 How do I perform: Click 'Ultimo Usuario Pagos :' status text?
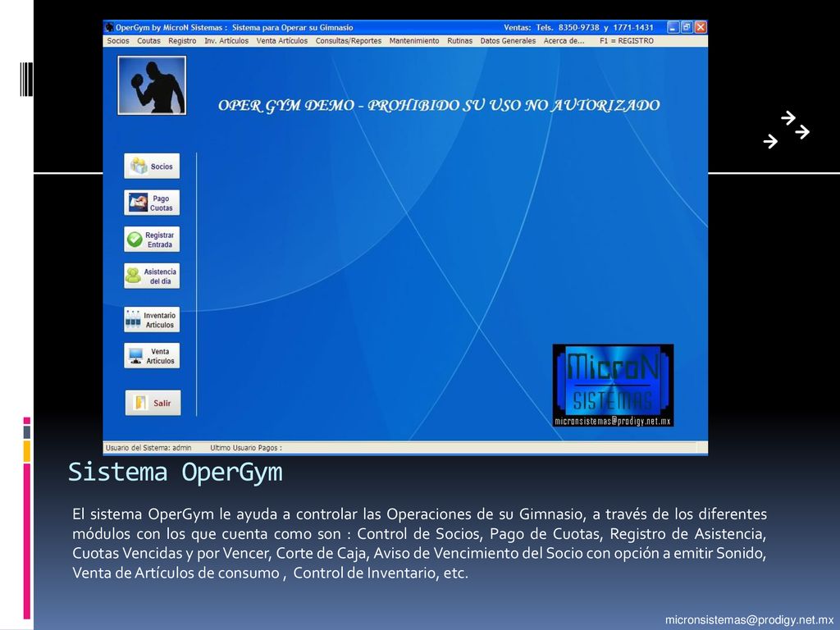click(x=246, y=448)
